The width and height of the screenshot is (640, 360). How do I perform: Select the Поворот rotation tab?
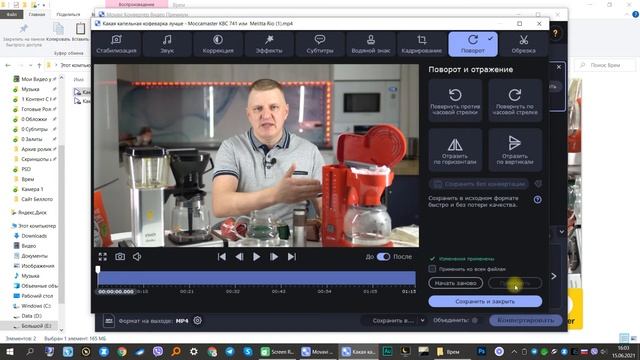pyautogui.click(x=473, y=44)
